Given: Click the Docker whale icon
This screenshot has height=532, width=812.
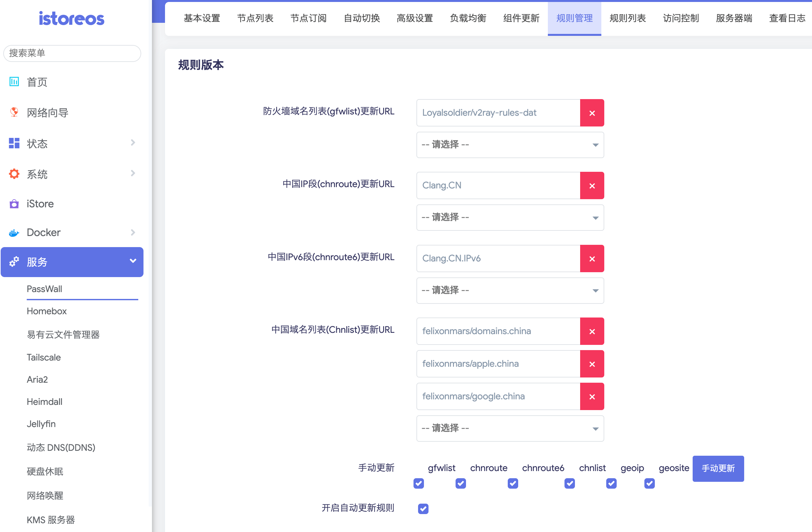Looking at the screenshot, I should tap(14, 232).
